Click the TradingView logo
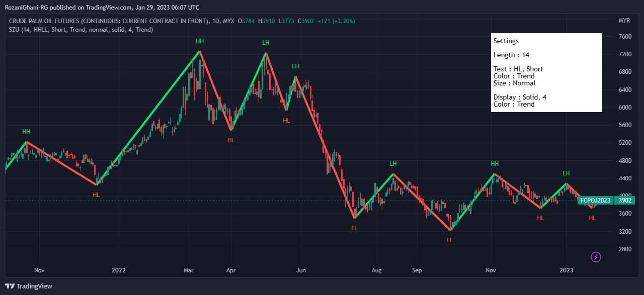The image size is (644, 295). click(x=29, y=286)
